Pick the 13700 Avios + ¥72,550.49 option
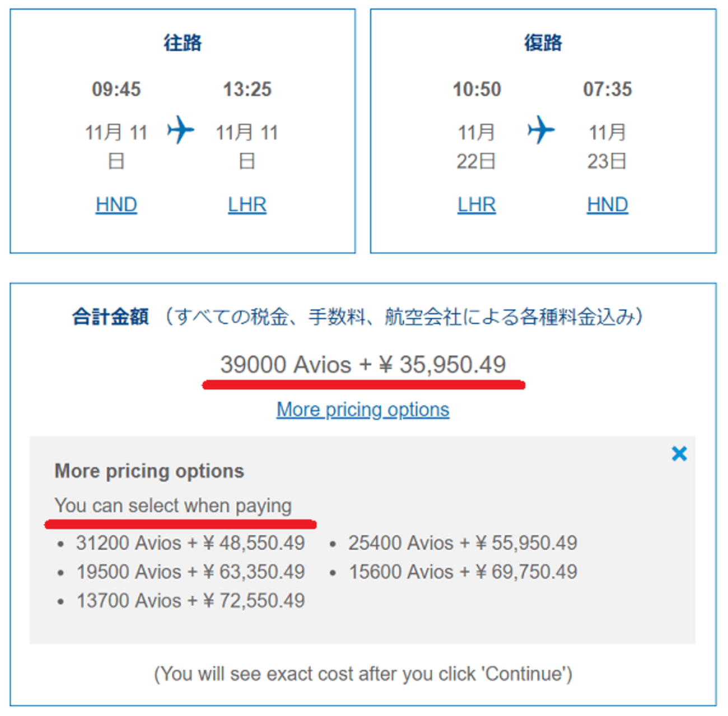The height and width of the screenshot is (716, 728). (190, 601)
